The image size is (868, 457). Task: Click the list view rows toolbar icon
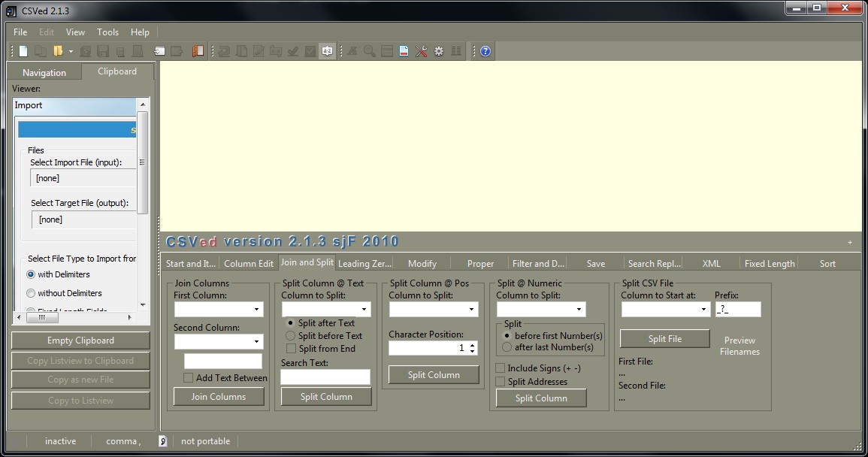(387, 52)
